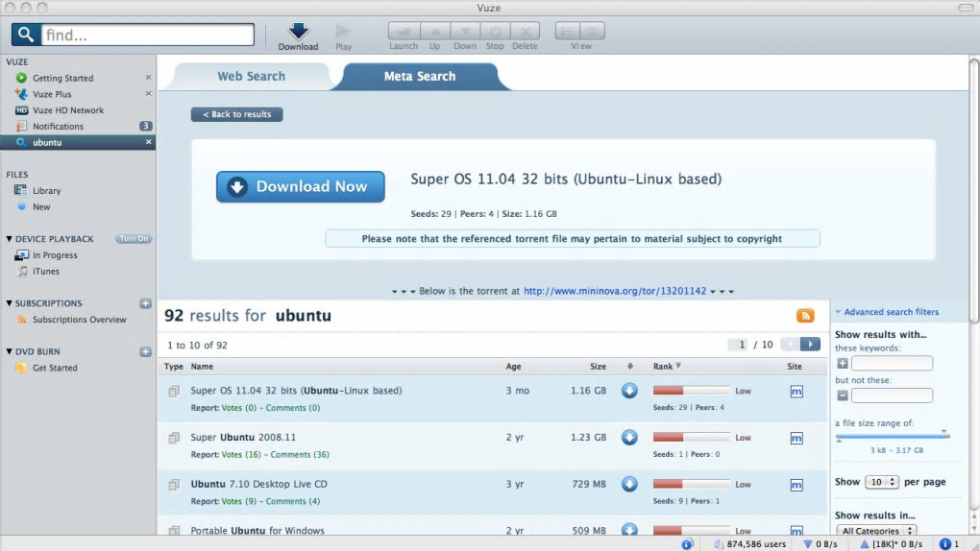
Task: Download Ubuntu 7.10 Desktop row icon
Action: pyautogui.click(x=629, y=484)
